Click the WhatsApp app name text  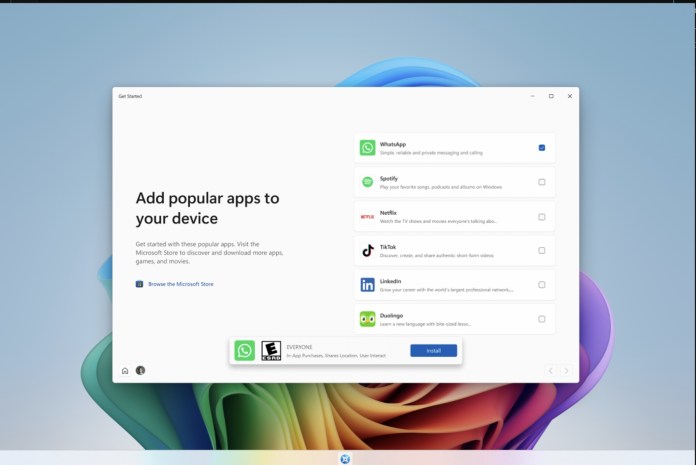(393, 144)
